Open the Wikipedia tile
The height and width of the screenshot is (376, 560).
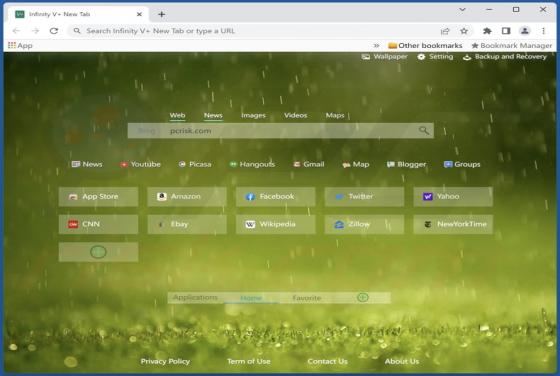pyautogui.click(x=276, y=224)
